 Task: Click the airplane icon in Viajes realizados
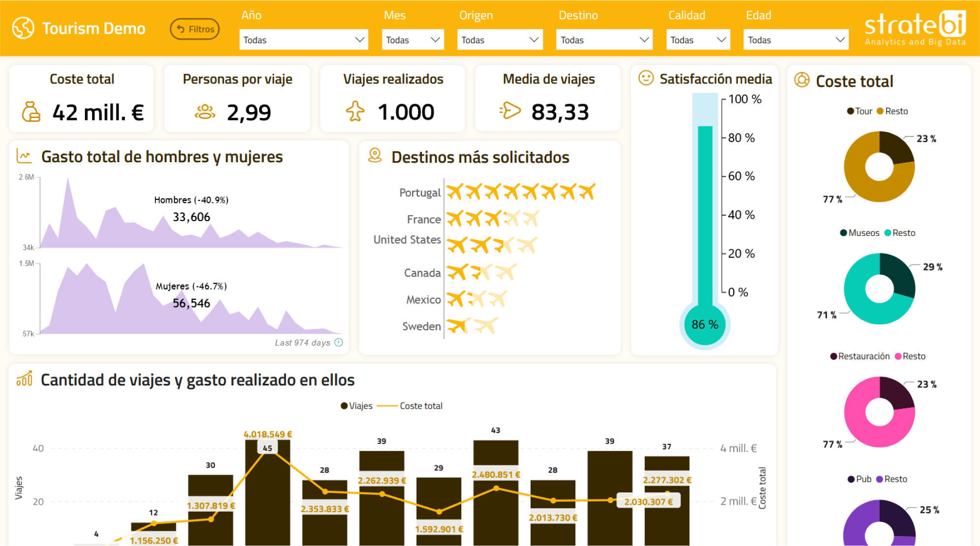click(355, 111)
